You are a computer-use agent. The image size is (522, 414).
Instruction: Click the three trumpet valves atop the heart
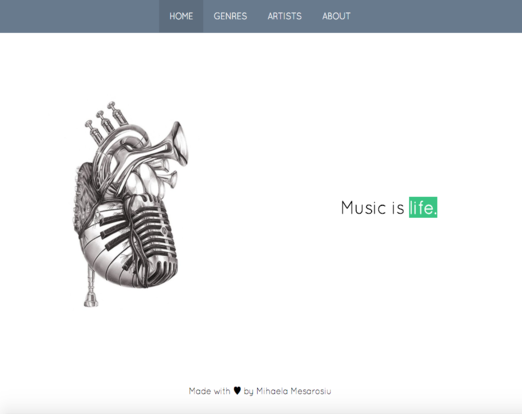click(106, 122)
